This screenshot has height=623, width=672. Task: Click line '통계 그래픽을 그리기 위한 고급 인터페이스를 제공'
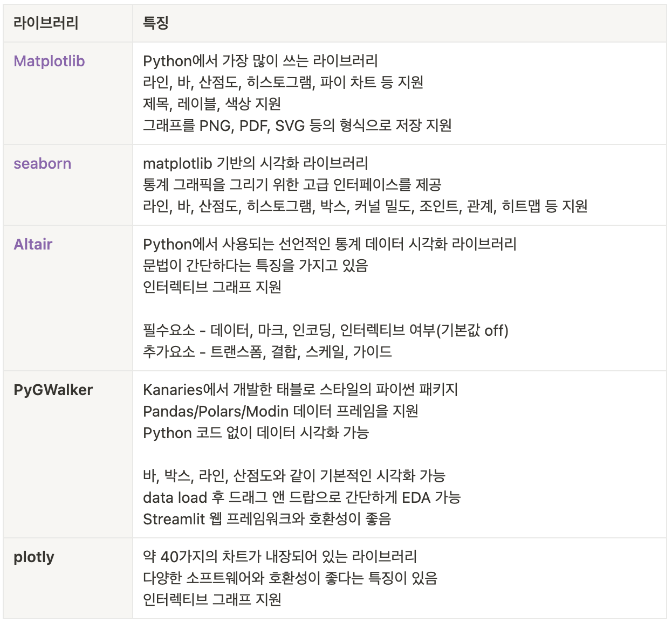tap(292, 185)
